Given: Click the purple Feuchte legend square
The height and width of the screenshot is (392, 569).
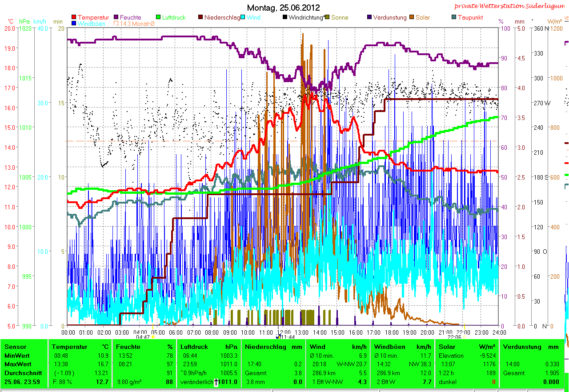Looking at the screenshot, I should tap(116, 18).
